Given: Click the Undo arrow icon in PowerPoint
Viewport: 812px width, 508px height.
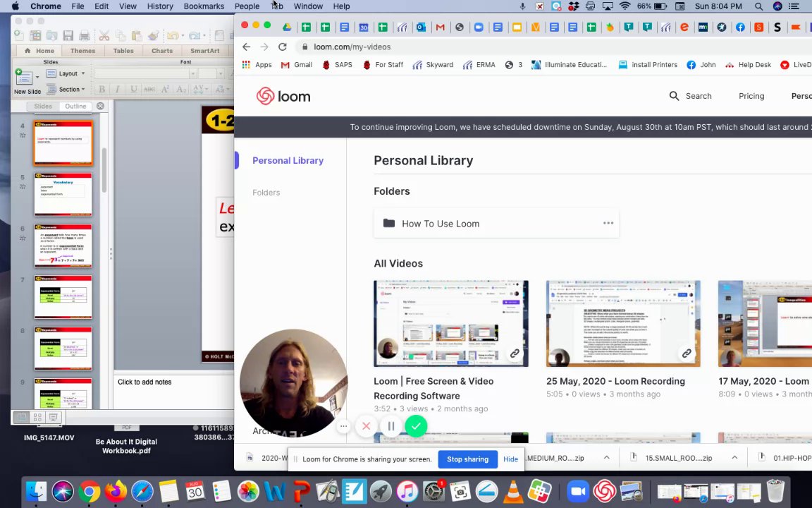Looking at the screenshot, I should (x=172, y=36).
